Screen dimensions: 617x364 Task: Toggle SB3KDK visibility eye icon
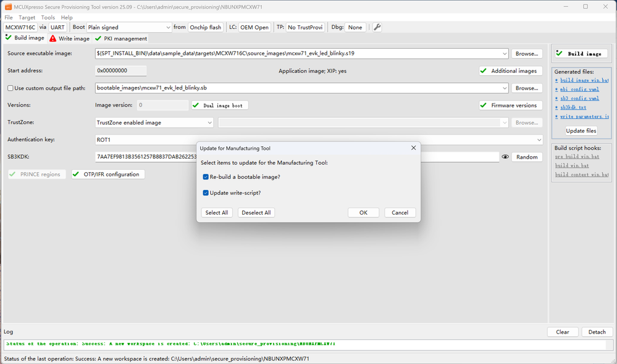click(505, 157)
